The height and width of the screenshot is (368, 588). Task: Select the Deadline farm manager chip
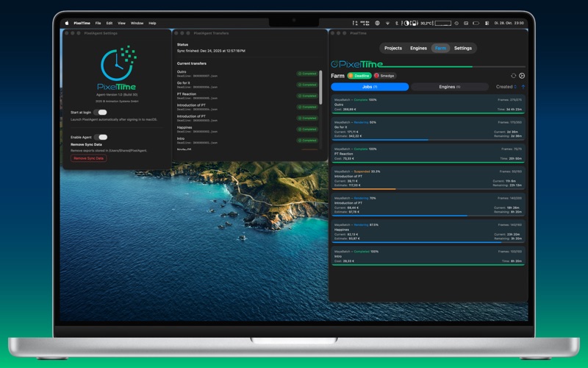tap(359, 76)
